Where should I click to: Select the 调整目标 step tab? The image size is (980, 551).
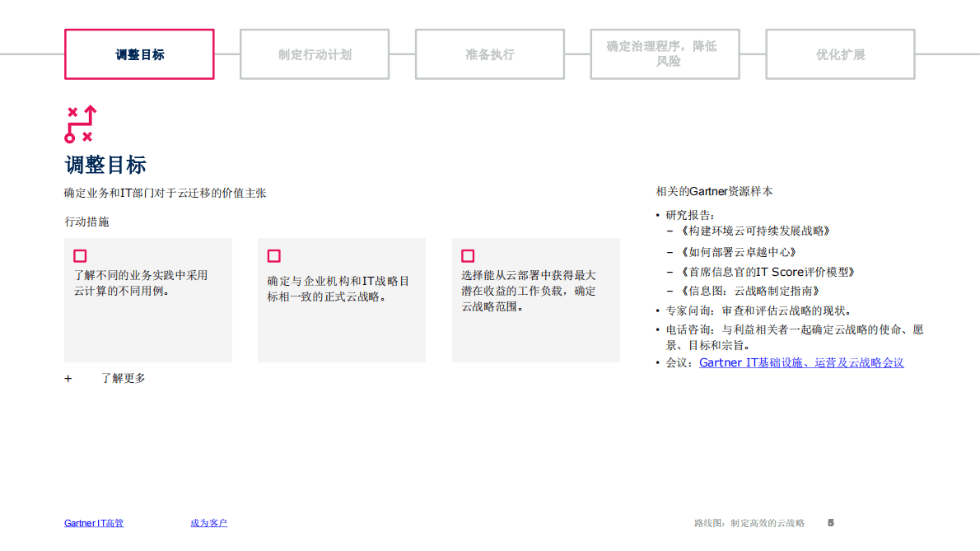139,54
